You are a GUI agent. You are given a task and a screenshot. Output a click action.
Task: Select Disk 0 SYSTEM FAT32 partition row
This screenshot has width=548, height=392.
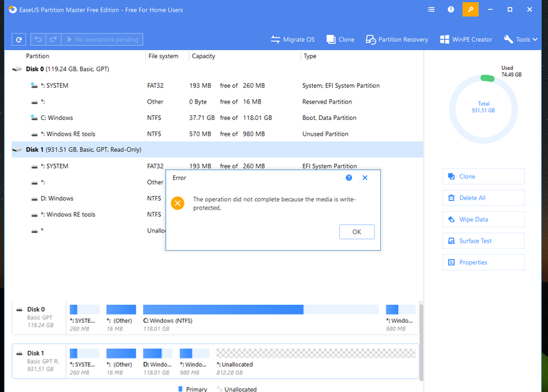point(217,86)
